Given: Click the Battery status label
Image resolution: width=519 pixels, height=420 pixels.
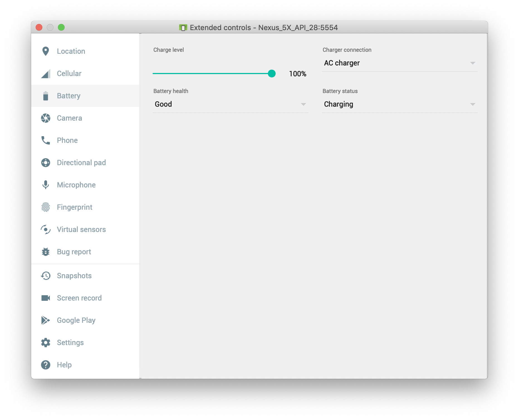Looking at the screenshot, I should click(x=340, y=91).
